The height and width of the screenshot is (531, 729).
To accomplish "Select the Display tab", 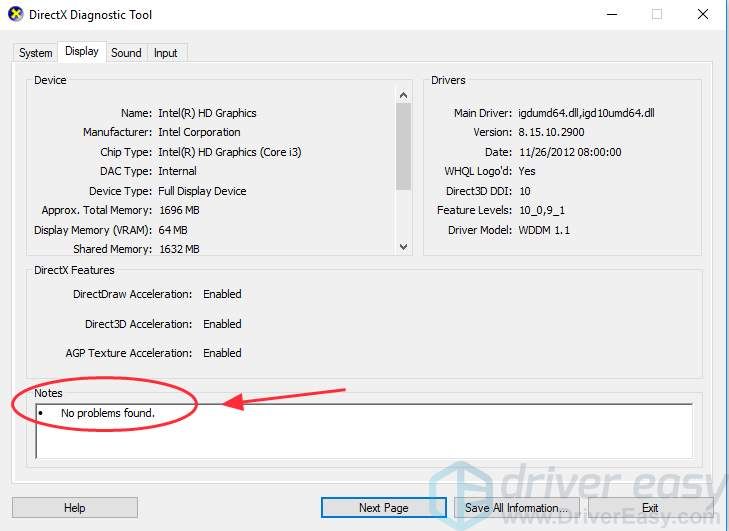I will (x=81, y=52).
